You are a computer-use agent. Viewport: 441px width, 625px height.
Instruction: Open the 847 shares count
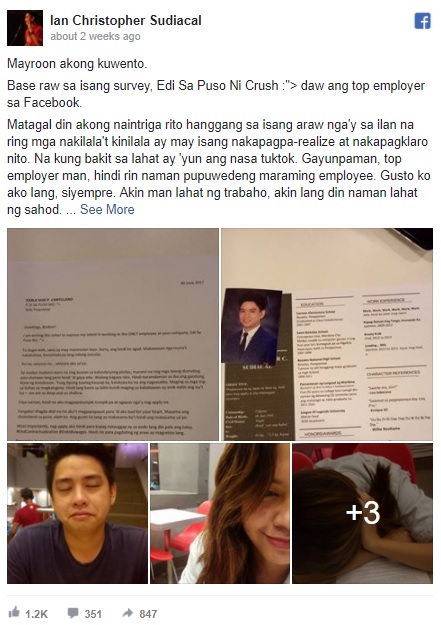click(148, 614)
